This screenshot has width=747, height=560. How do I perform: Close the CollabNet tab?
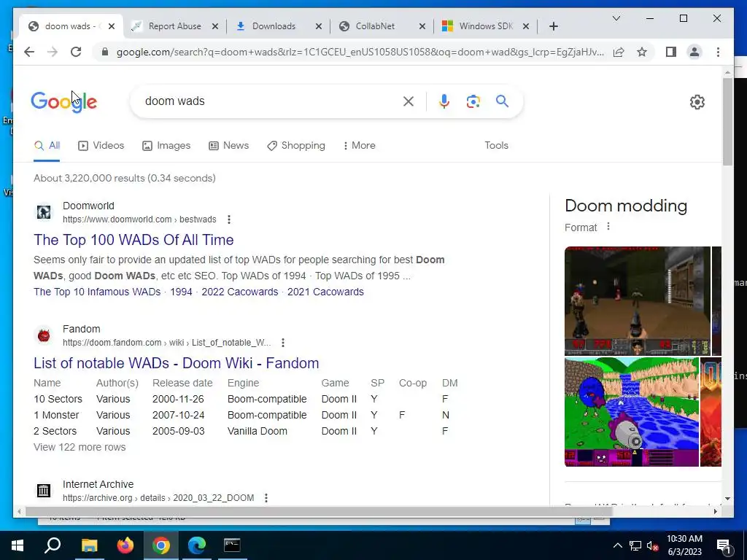pyautogui.click(x=422, y=26)
